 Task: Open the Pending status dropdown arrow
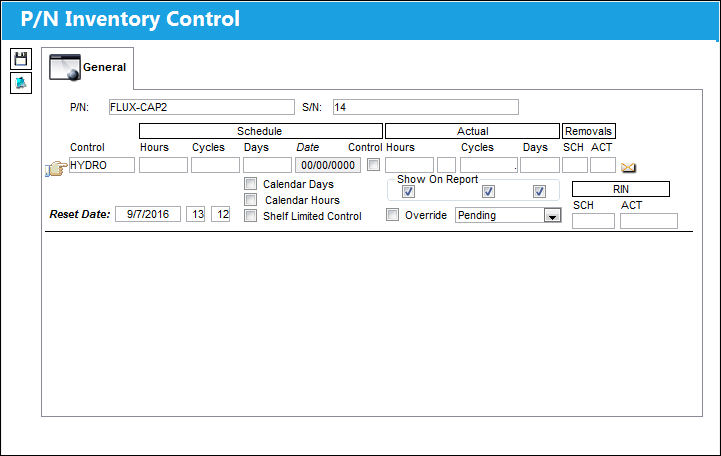(x=552, y=215)
